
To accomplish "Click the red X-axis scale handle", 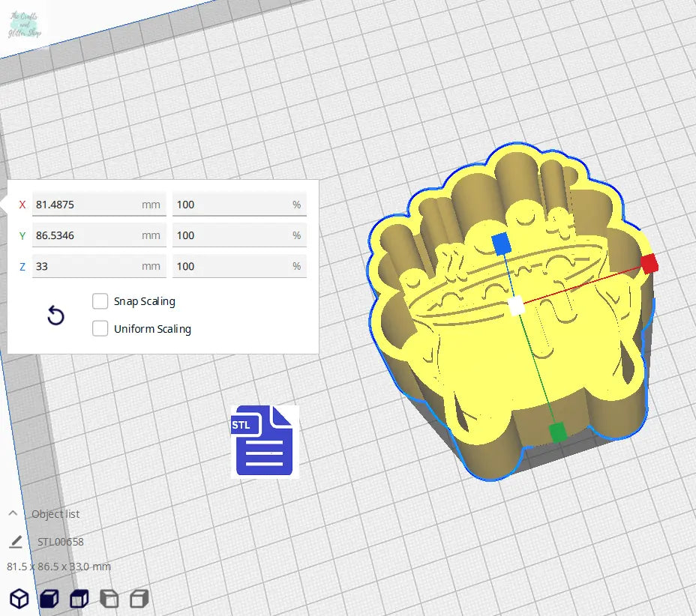I will tap(649, 263).
